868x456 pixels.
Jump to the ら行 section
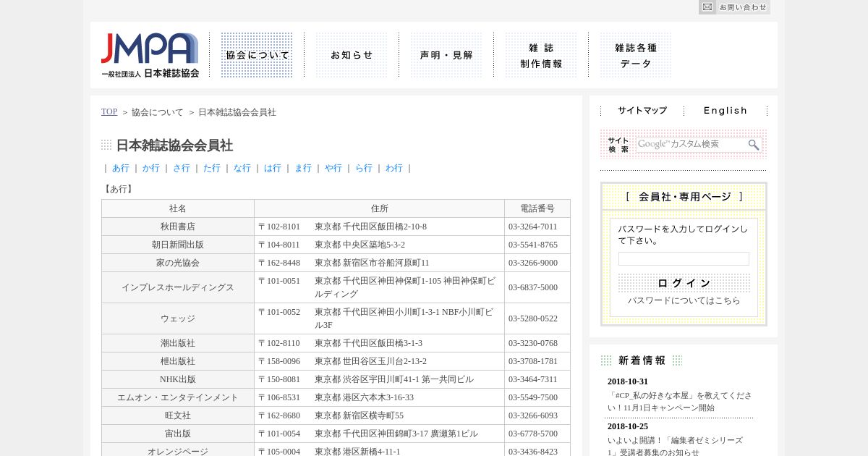pos(364,168)
